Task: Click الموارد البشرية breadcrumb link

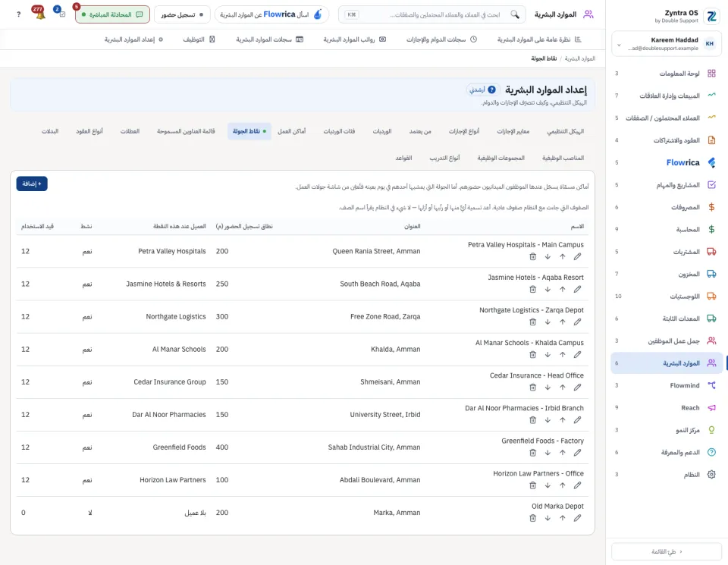Action: click(580, 58)
